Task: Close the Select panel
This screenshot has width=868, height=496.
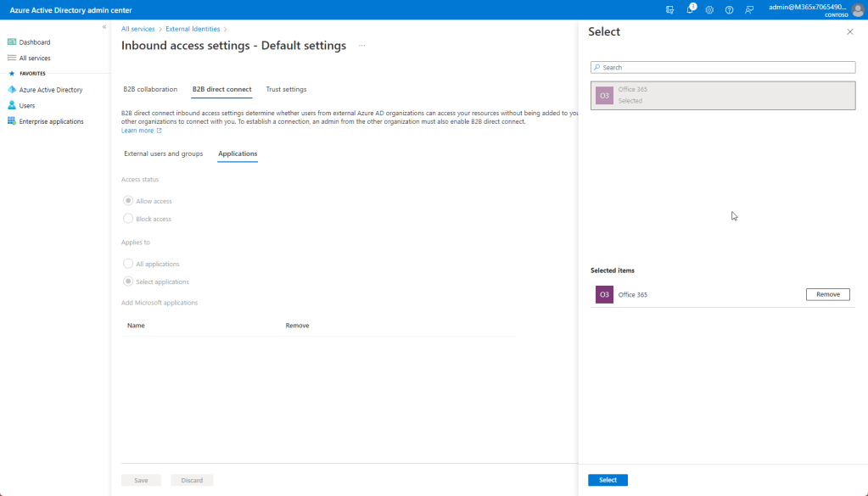Action: tap(850, 31)
